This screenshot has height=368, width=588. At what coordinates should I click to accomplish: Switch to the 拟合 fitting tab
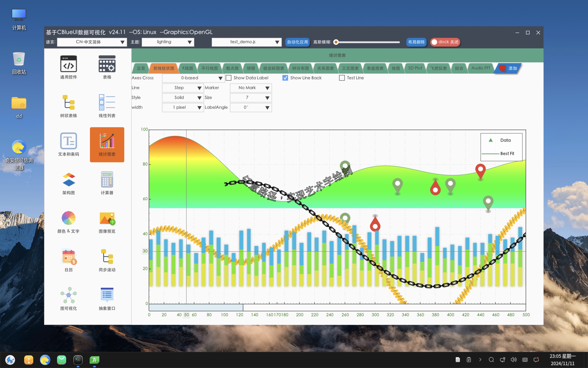click(459, 68)
